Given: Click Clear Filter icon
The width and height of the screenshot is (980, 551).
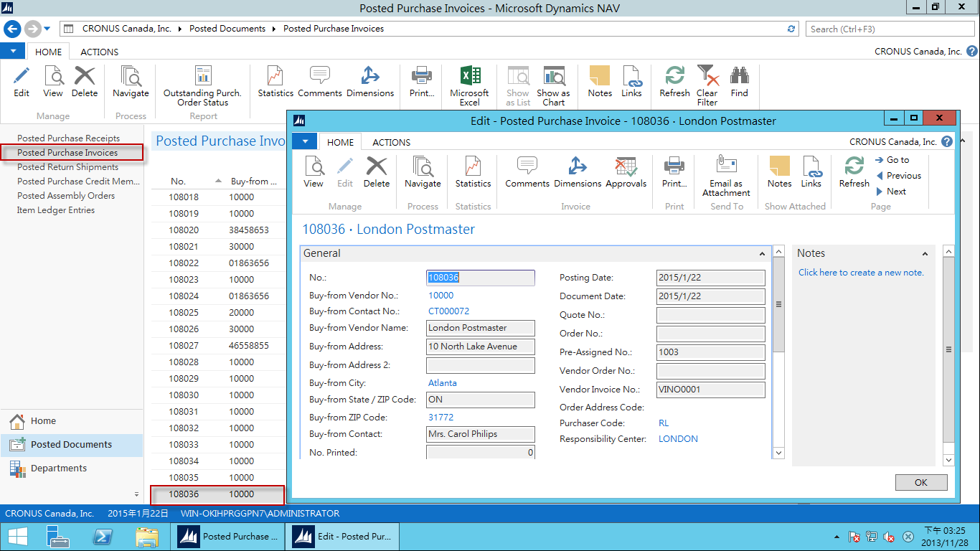Looking at the screenshot, I should 707,86.
